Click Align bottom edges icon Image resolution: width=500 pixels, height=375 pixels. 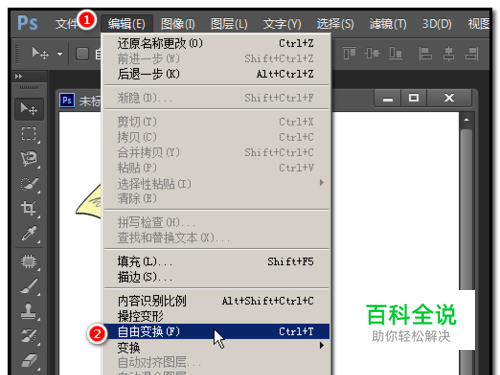tap(395, 53)
